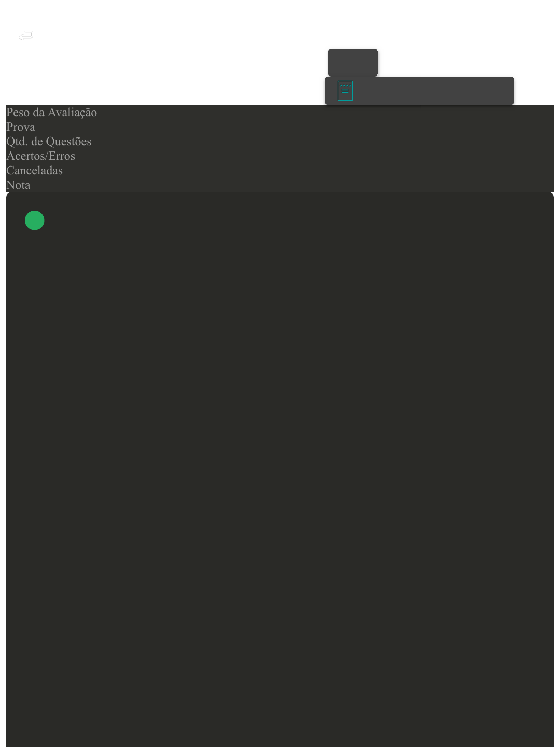Open the teal document list icon
560x747 pixels.
tap(345, 91)
